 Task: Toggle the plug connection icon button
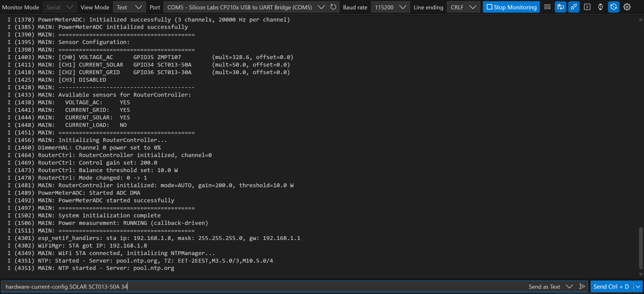(x=574, y=7)
